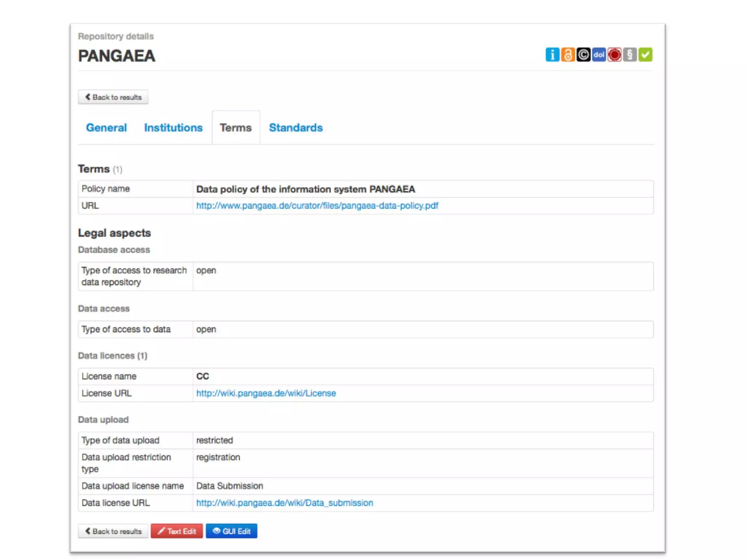Click the red certificate seal icon
The width and height of the screenshot is (747, 560).
614,55
